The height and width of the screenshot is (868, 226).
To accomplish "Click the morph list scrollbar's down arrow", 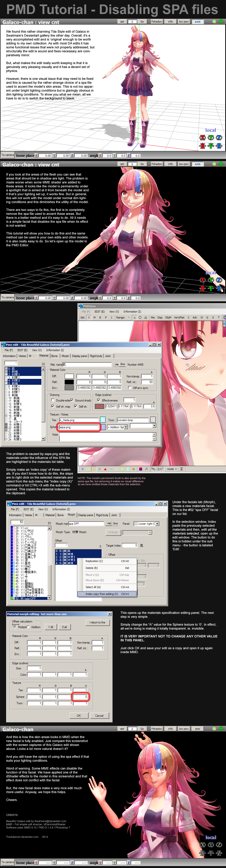I will click(x=49, y=598).
